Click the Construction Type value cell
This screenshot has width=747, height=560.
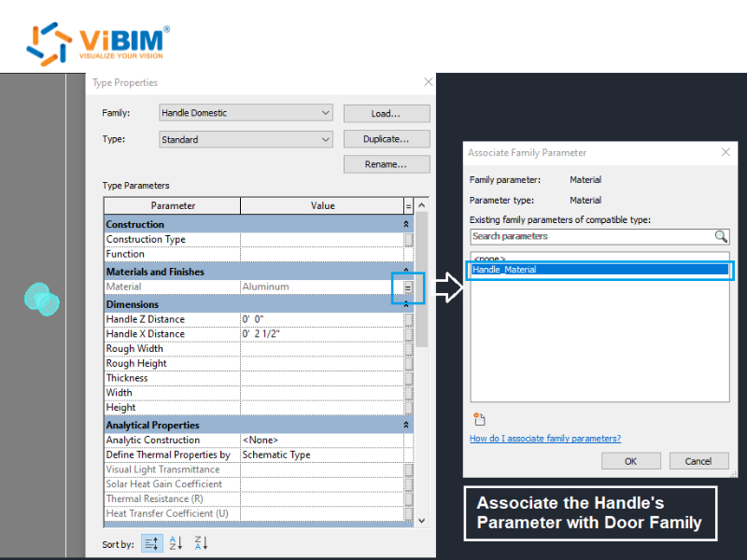(322, 240)
